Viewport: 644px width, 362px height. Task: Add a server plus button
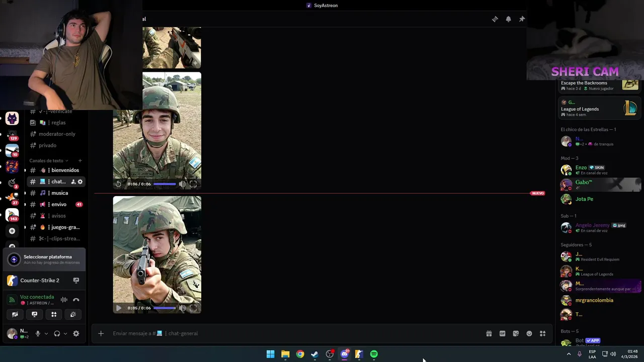coord(12,231)
